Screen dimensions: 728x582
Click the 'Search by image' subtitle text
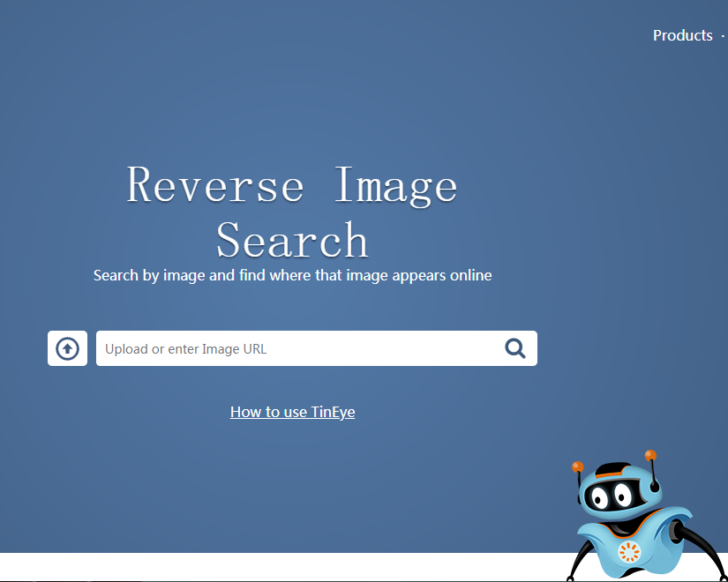(x=292, y=275)
